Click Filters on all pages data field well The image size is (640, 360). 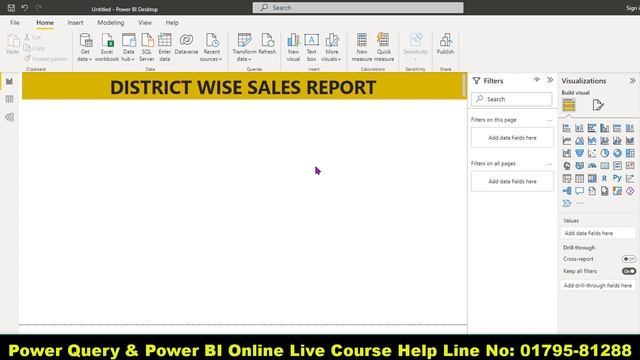point(512,182)
